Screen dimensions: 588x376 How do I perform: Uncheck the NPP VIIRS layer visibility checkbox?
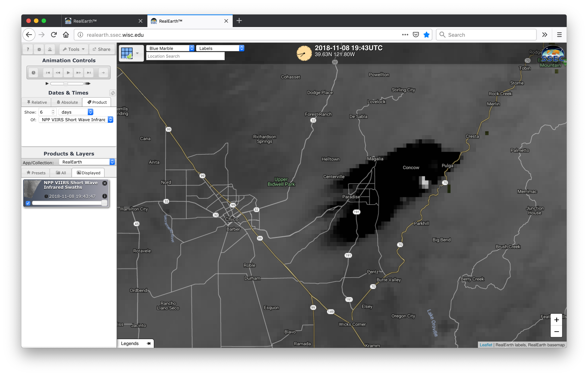[x=28, y=203]
